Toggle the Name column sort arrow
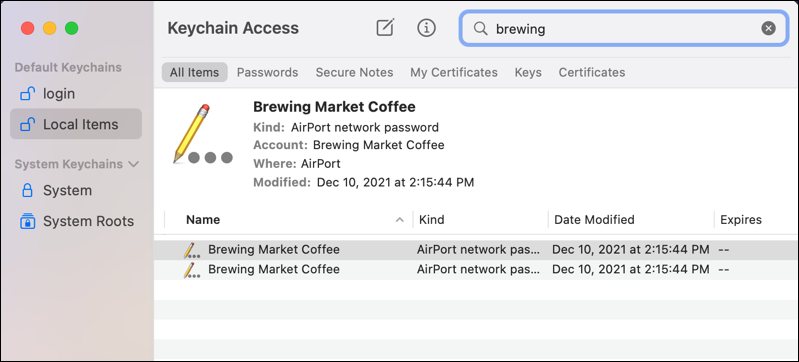Image resolution: width=799 pixels, height=362 pixels. pyautogui.click(x=400, y=220)
